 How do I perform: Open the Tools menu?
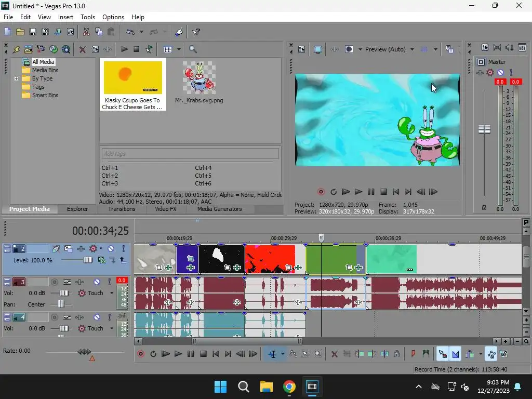tap(87, 17)
